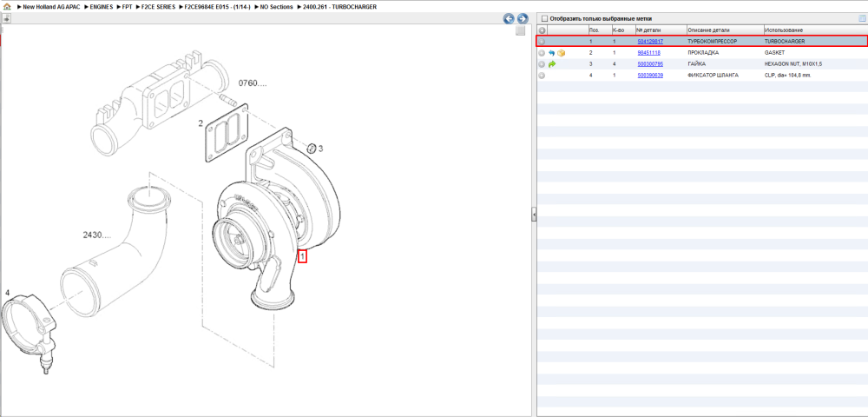The height and width of the screenshot is (417, 868).
Task: Select callout 1 on the turbocharger diagram
Action: click(302, 256)
